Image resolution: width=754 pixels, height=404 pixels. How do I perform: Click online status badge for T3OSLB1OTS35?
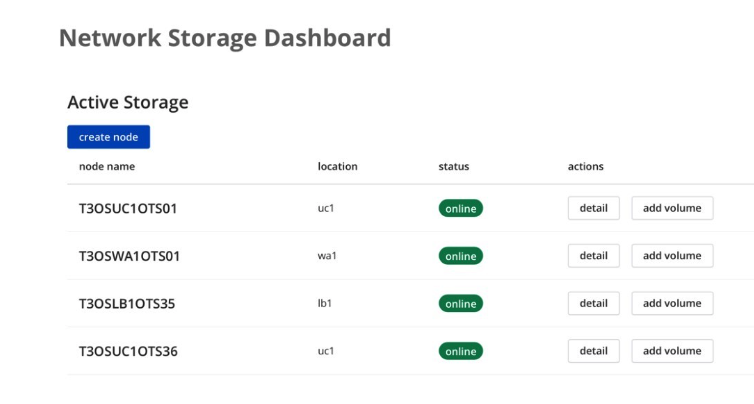pos(461,303)
